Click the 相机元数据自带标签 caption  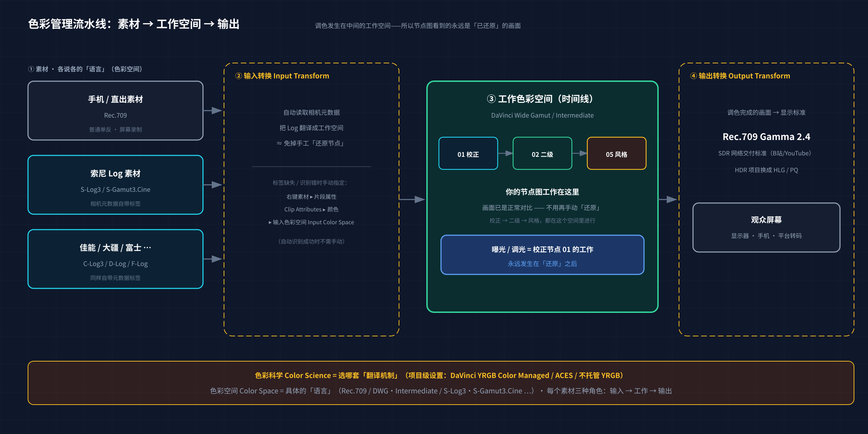[115, 204]
